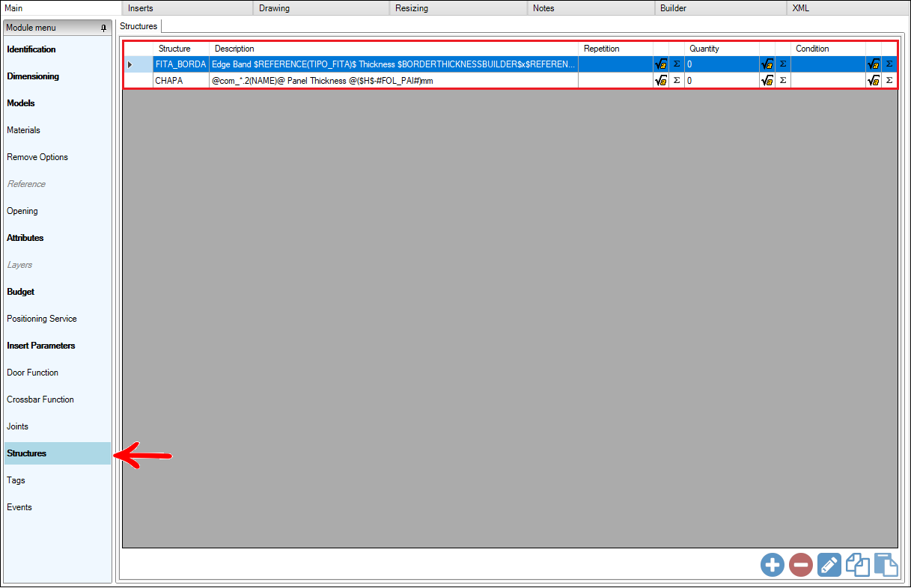Open the Drawing tab

(x=321, y=8)
